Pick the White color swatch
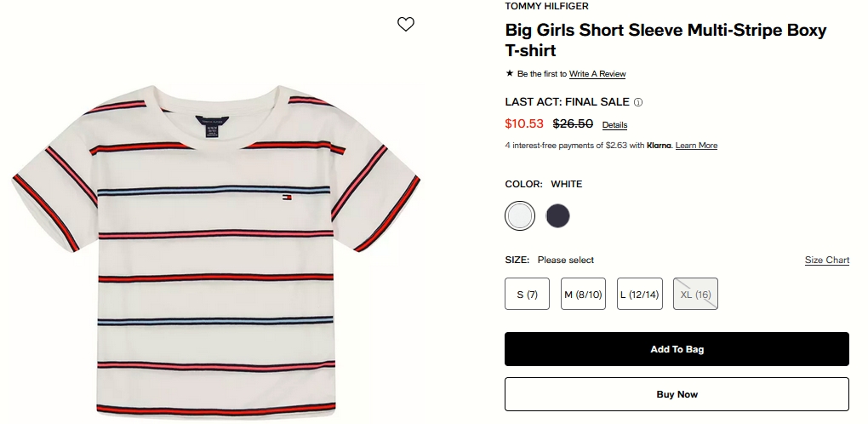The image size is (868, 424). 519,216
